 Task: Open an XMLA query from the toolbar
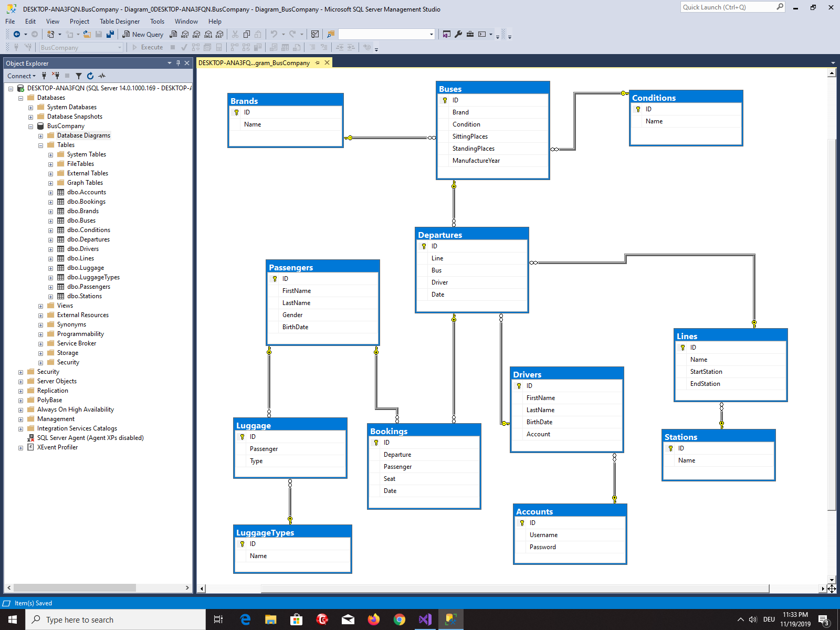pos(208,34)
